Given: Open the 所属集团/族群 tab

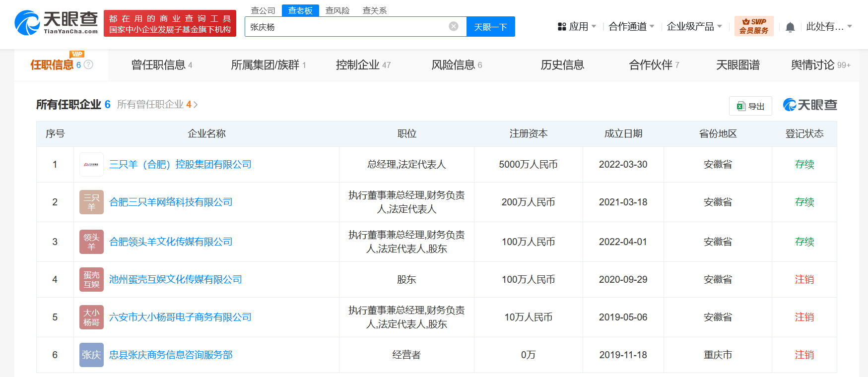Looking at the screenshot, I should point(268,65).
